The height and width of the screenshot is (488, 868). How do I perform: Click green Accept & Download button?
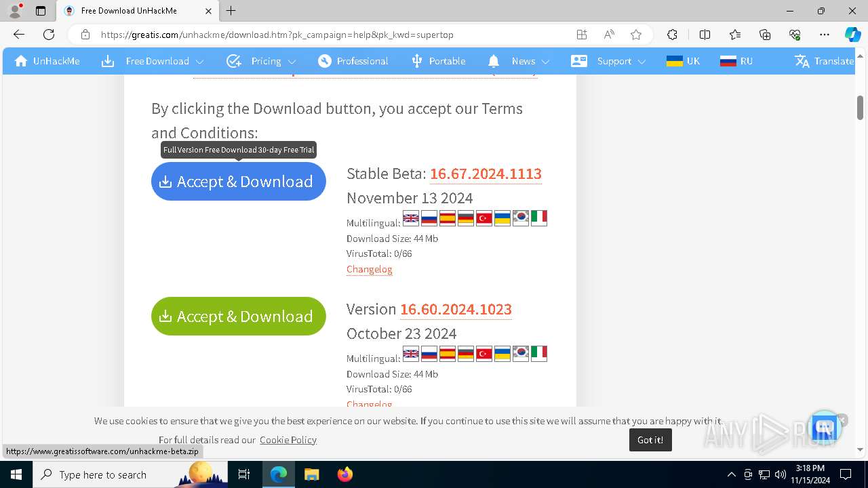(x=239, y=317)
